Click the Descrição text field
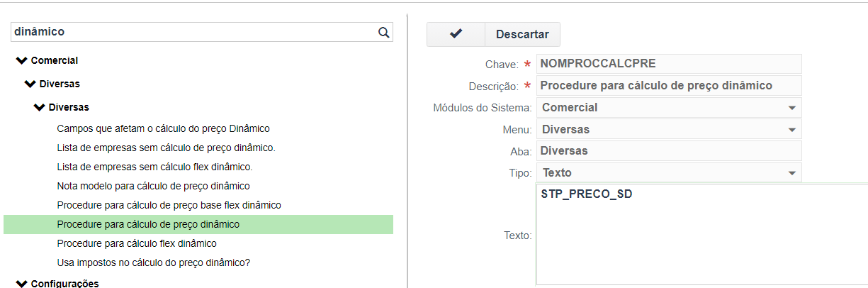The image size is (868, 288). [x=668, y=86]
